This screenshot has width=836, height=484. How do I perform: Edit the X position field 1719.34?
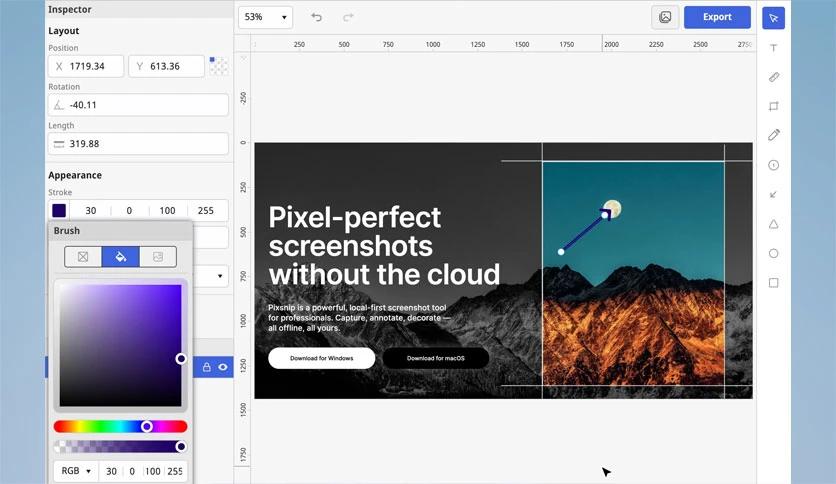click(86, 66)
